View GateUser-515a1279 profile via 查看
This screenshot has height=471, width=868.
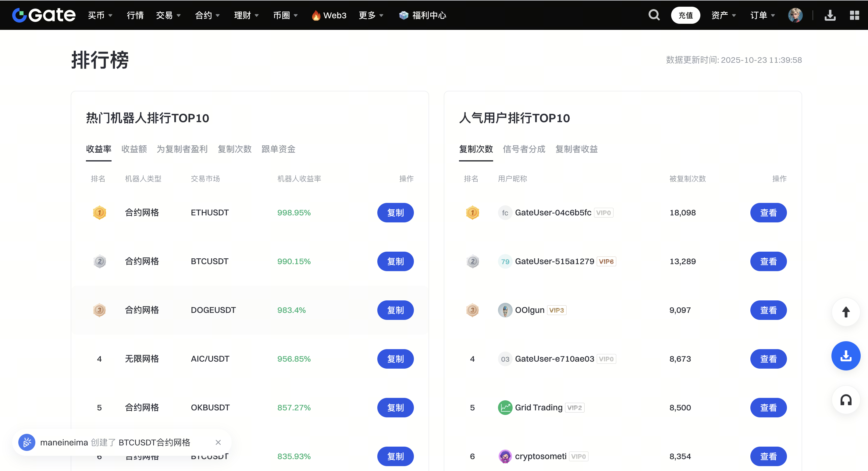pyautogui.click(x=768, y=261)
